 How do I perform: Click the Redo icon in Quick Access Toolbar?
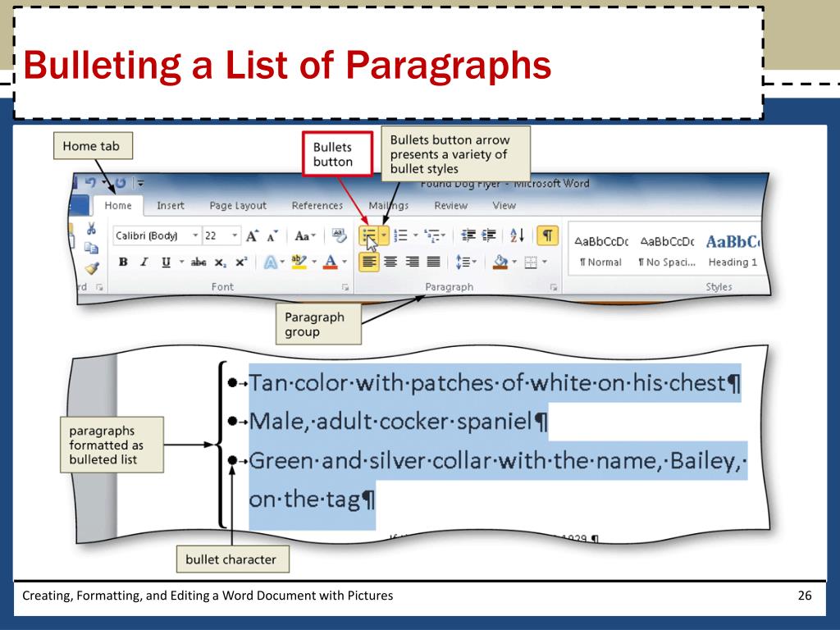[121, 183]
